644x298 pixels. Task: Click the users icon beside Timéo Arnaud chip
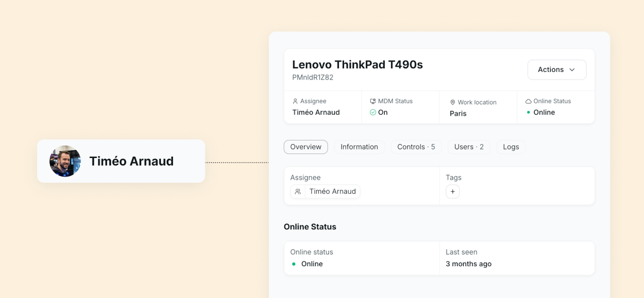pos(298,192)
